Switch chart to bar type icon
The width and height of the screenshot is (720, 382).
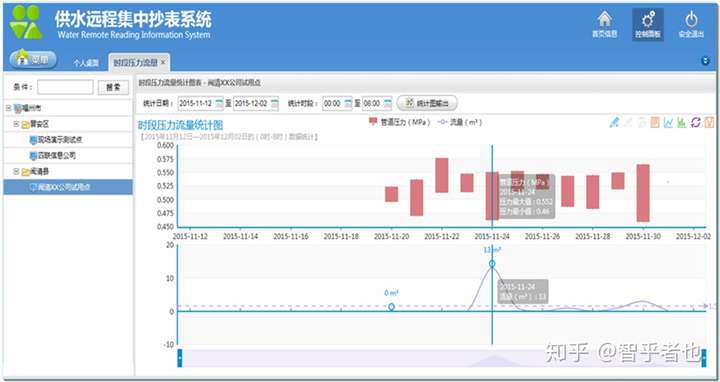(x=682, y=122)
